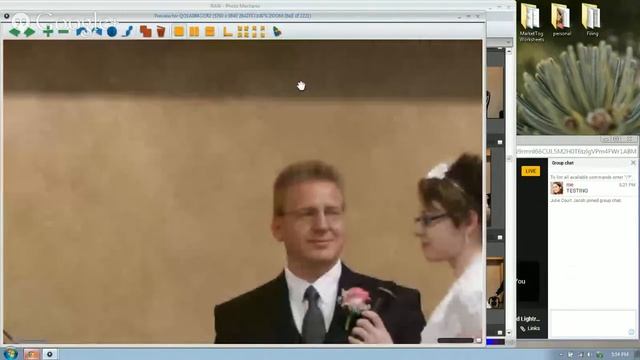
Task: Open the personal desktop folder
Action: point(562,20)
